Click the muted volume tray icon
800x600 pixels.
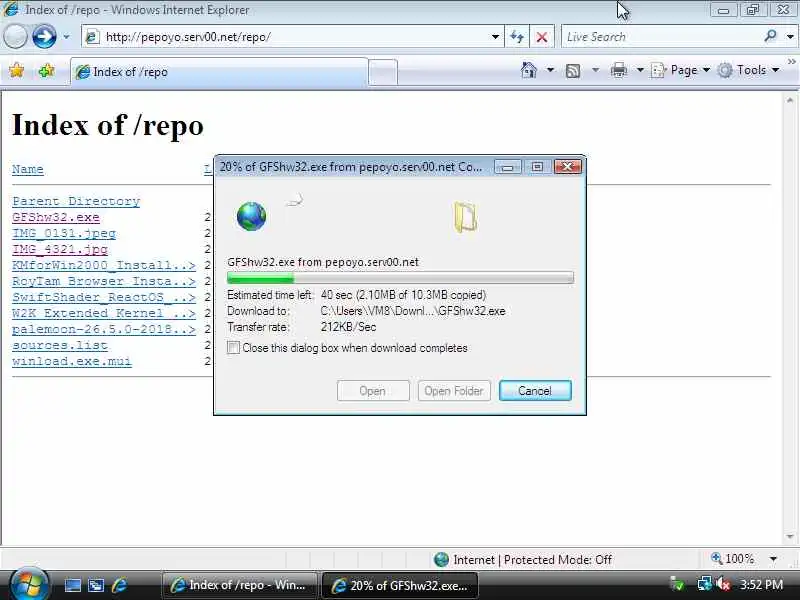[x=723, y=584]
